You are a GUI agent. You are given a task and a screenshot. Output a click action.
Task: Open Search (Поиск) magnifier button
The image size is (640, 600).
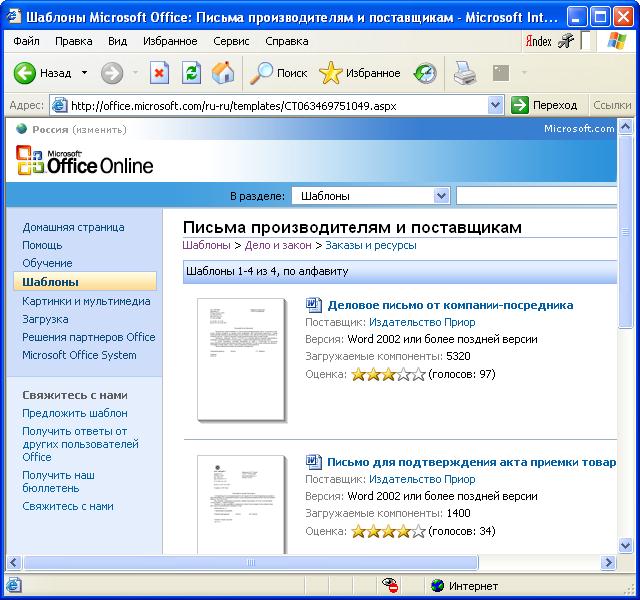point(278,73)
